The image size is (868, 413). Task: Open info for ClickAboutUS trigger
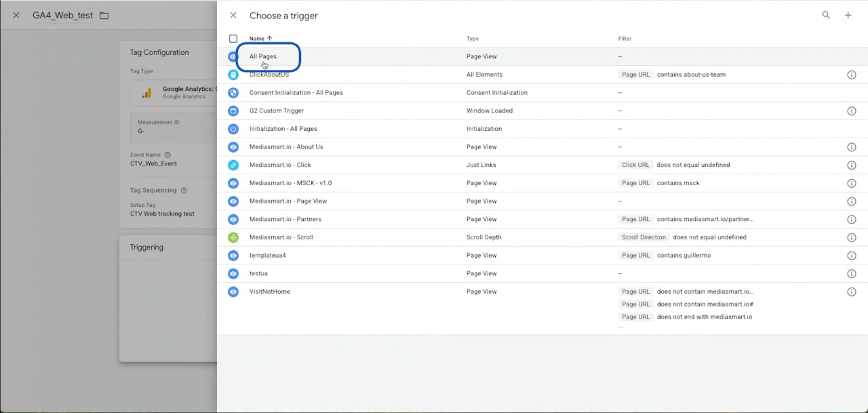852,75
